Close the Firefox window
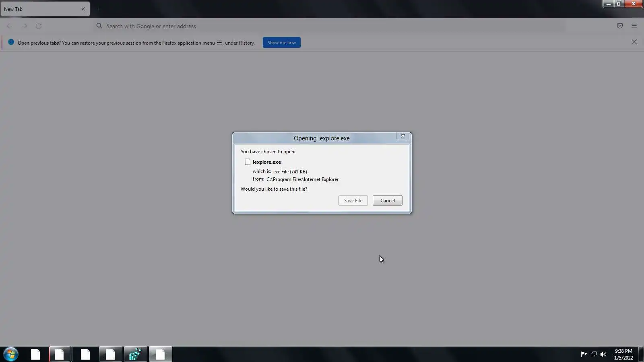 634,4
